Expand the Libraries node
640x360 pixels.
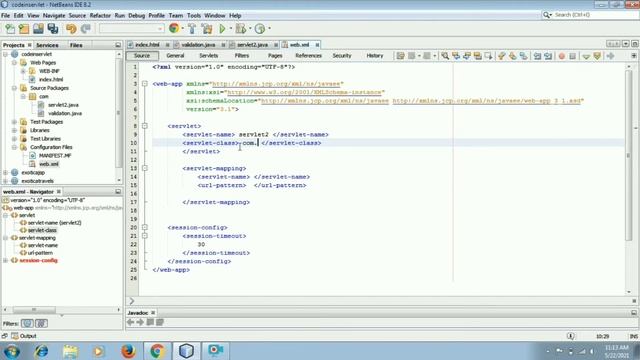[14, 130]
